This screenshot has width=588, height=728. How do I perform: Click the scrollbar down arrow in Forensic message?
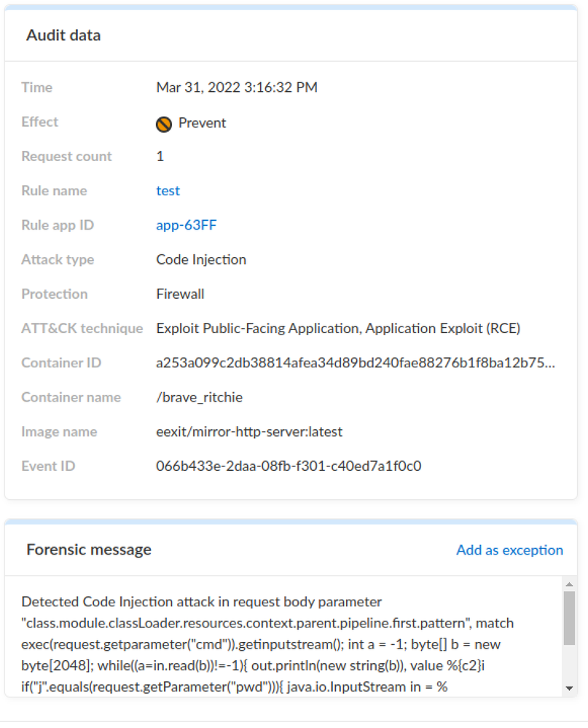tap(569, 688)
